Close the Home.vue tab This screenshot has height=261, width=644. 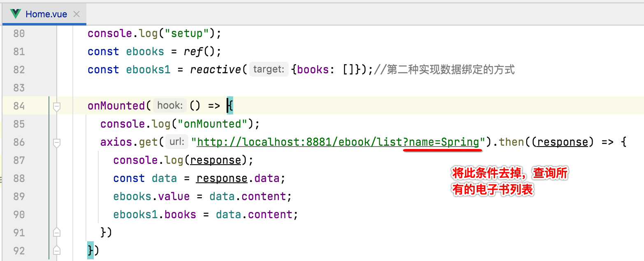[x=76, y=14]
